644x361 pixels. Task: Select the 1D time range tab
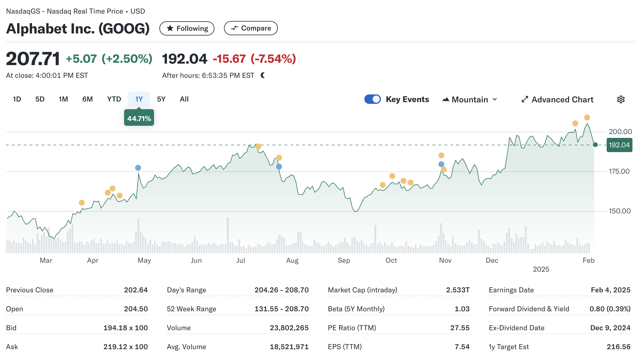click(17, 99)
